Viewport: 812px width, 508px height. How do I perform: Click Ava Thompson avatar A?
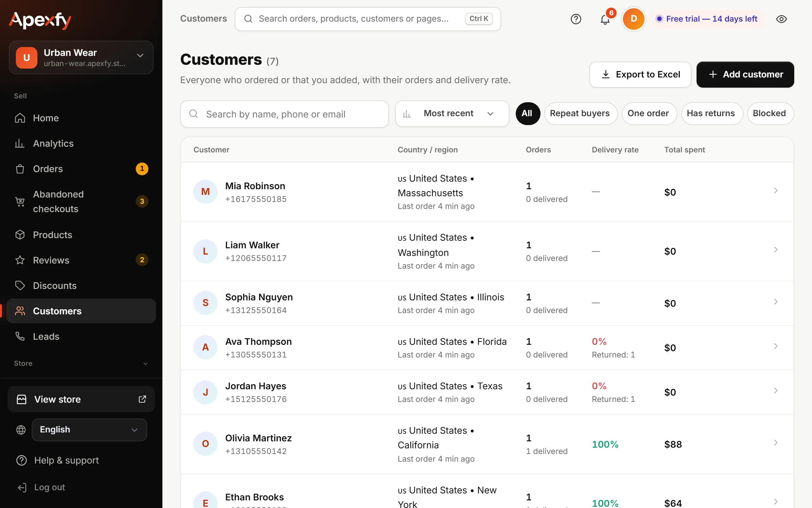(205, 347)
